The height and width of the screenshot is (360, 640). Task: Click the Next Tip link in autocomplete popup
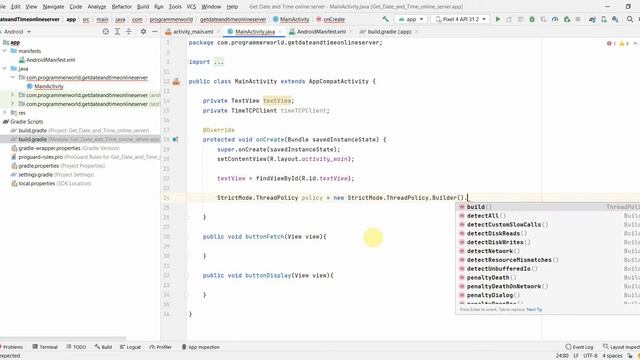click(534, 309)
